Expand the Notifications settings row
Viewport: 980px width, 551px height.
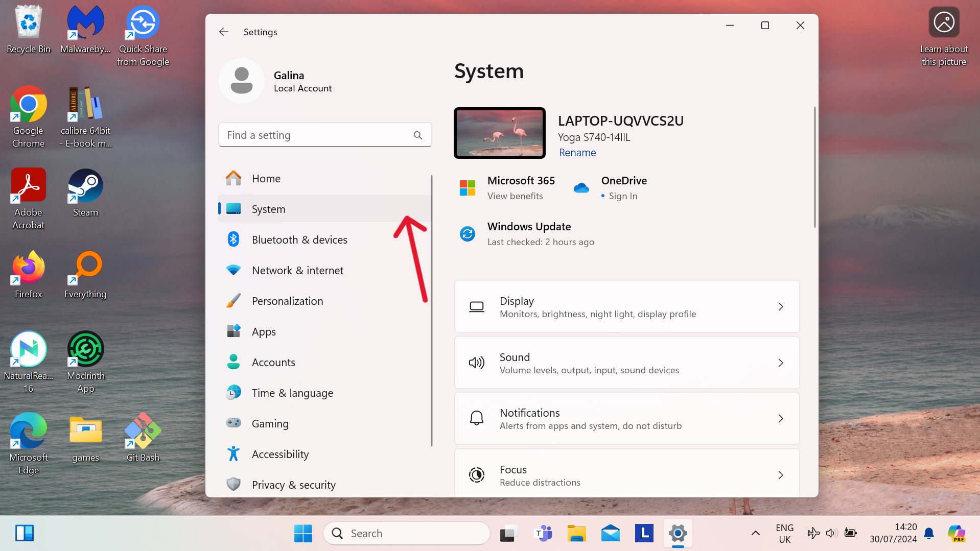(627, 419)
